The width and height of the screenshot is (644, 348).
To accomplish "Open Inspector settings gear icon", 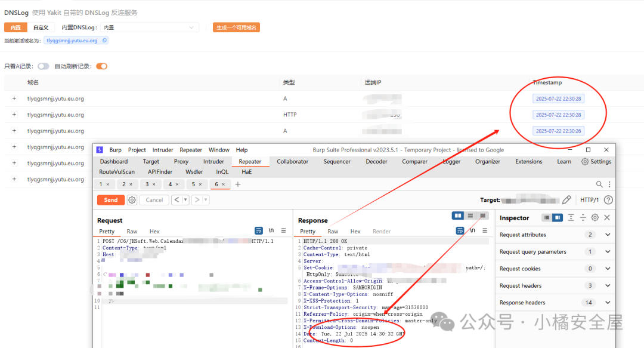I will pos(595,218).
